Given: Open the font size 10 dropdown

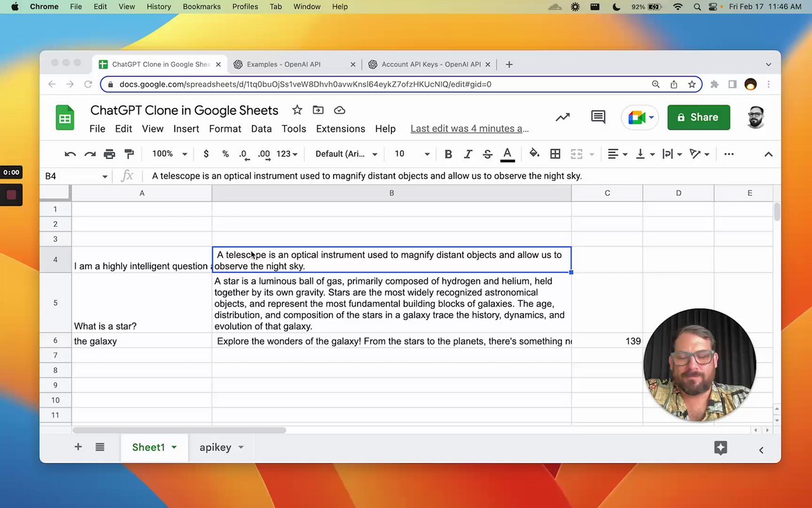Looking at the screenshot, I should point(412,154).
